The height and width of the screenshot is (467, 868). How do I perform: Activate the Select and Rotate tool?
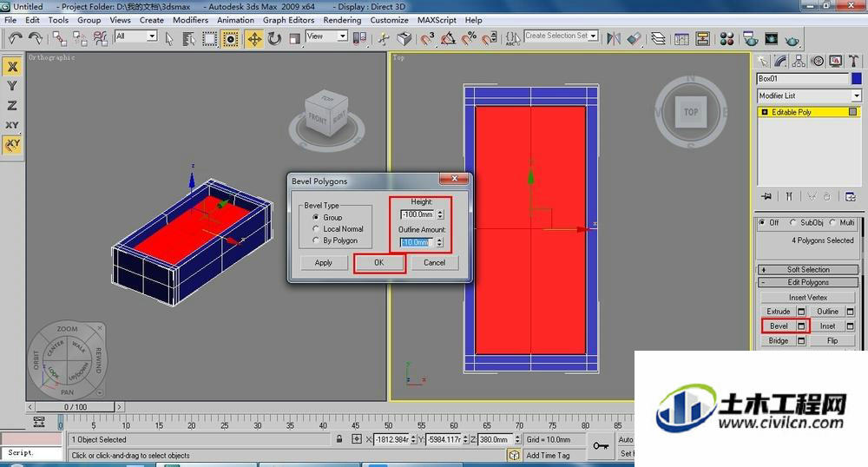(274, 38)
